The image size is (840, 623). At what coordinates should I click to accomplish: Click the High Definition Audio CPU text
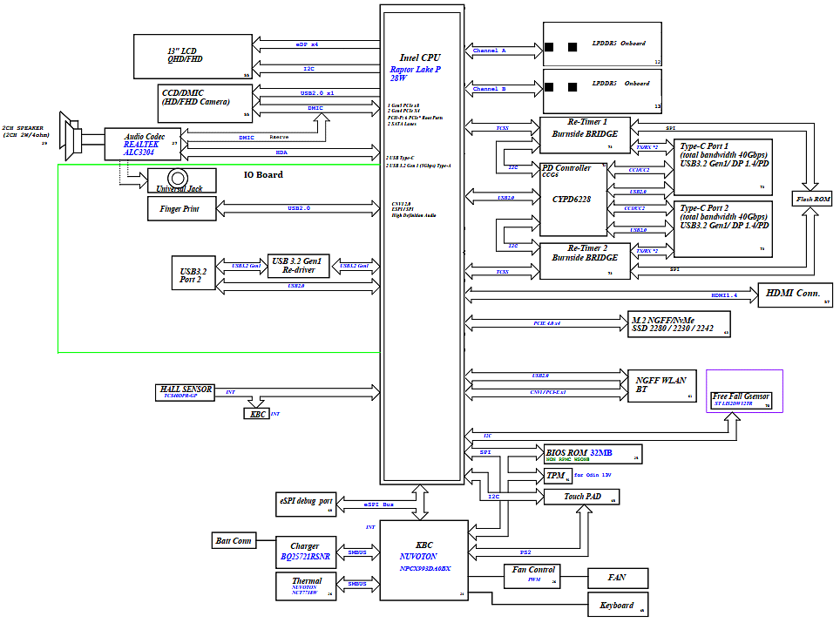point(414,215)
